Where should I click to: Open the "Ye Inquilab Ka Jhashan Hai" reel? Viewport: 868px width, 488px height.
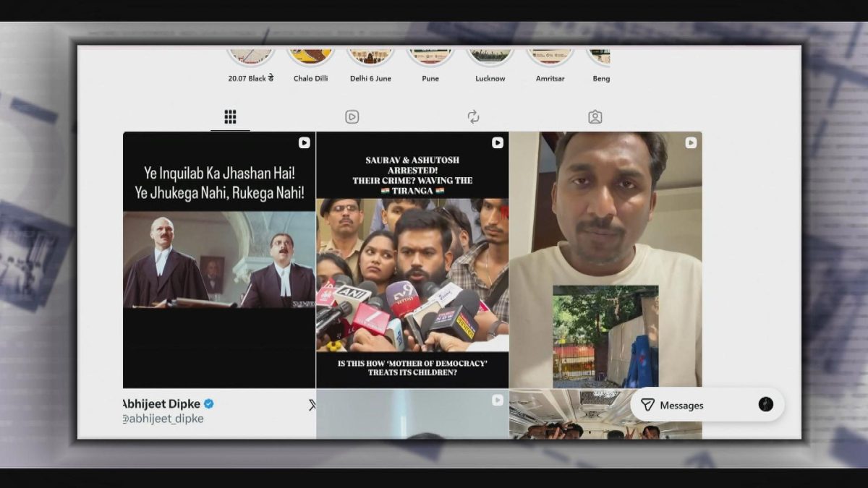coord(219,260)
